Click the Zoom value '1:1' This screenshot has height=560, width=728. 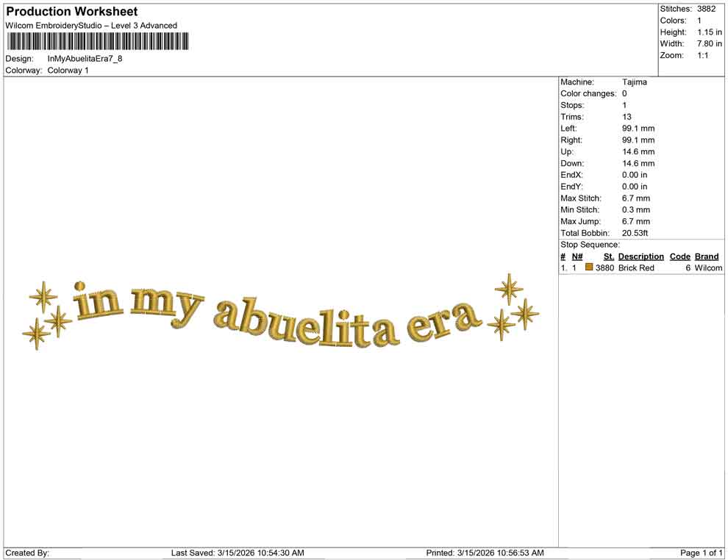pos(703,55)
